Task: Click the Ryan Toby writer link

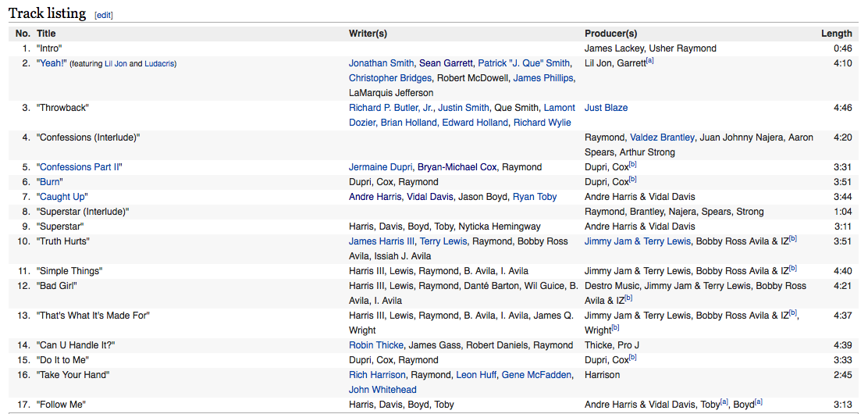Action: coord(535,197)
